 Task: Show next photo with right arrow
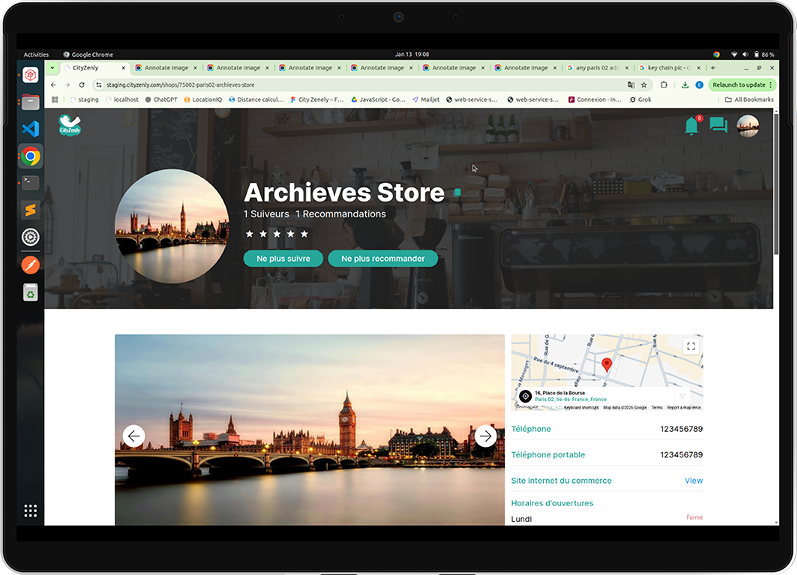coord(485,436)
